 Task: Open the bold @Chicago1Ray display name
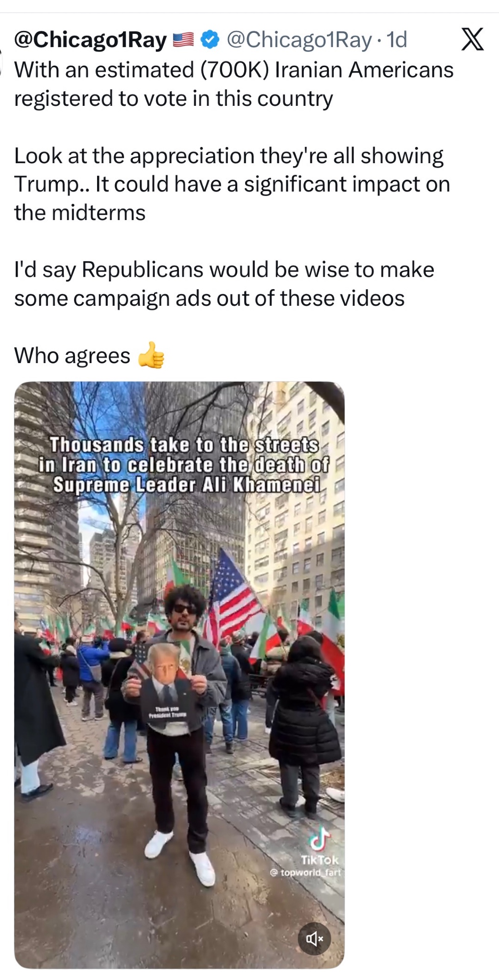pyautogui.click(x=91, y=40)
